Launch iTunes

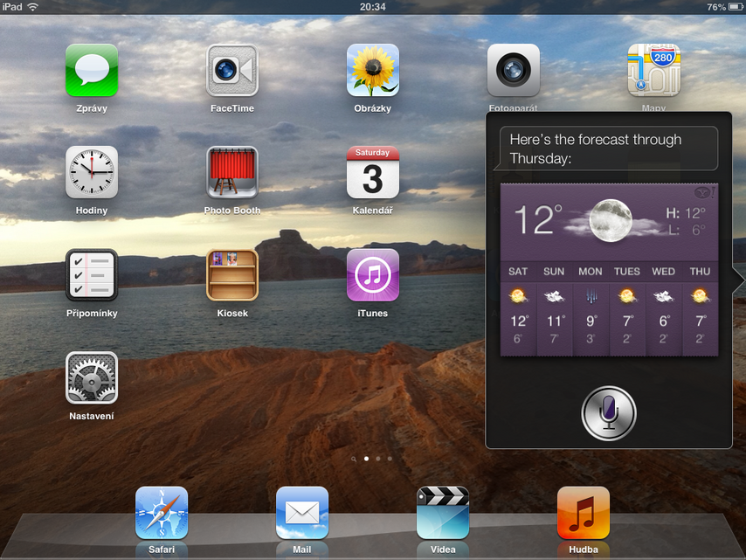coord(372,274)
